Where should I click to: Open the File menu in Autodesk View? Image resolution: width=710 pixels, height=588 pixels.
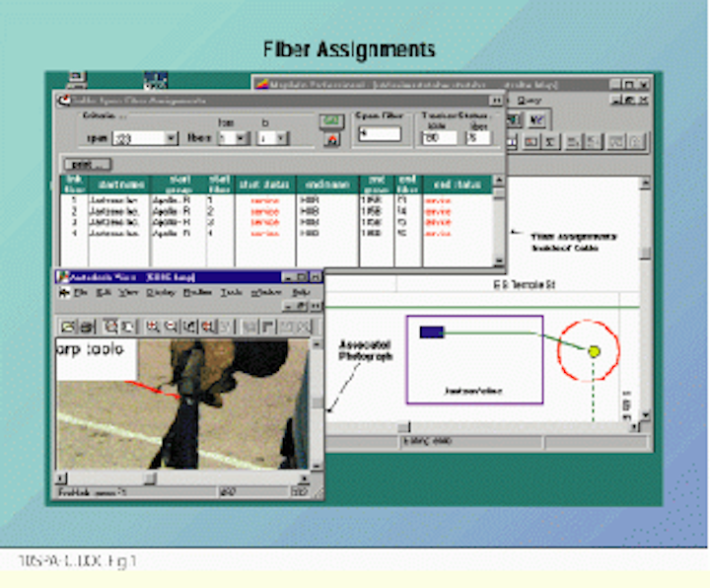tap(80, 293)
